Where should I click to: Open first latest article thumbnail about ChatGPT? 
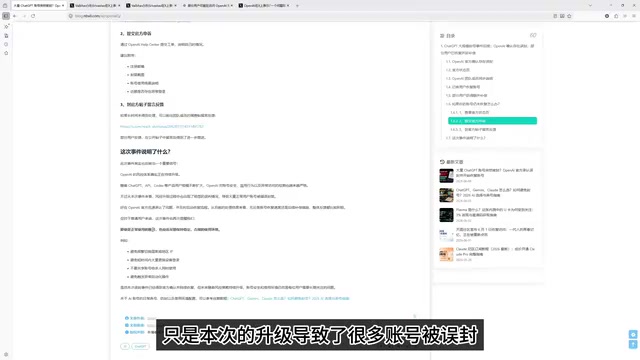(x=446, y=176)
